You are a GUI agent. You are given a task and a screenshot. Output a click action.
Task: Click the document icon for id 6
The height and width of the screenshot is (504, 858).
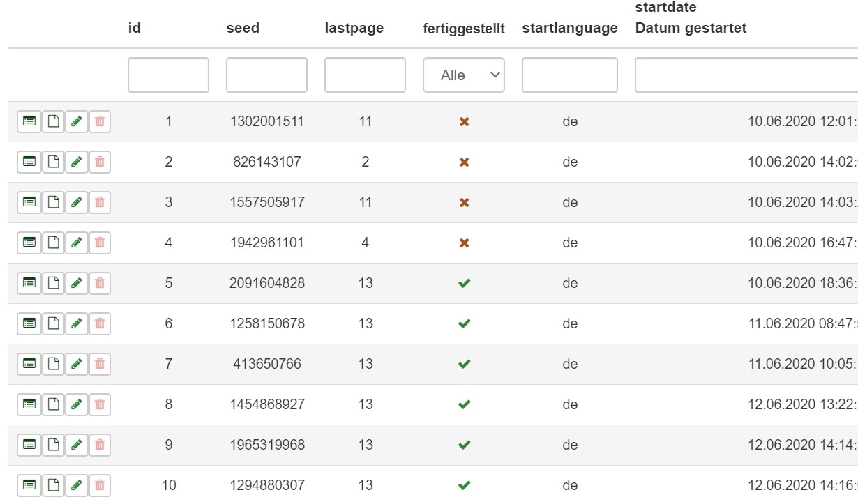click(x=53, y=323)
